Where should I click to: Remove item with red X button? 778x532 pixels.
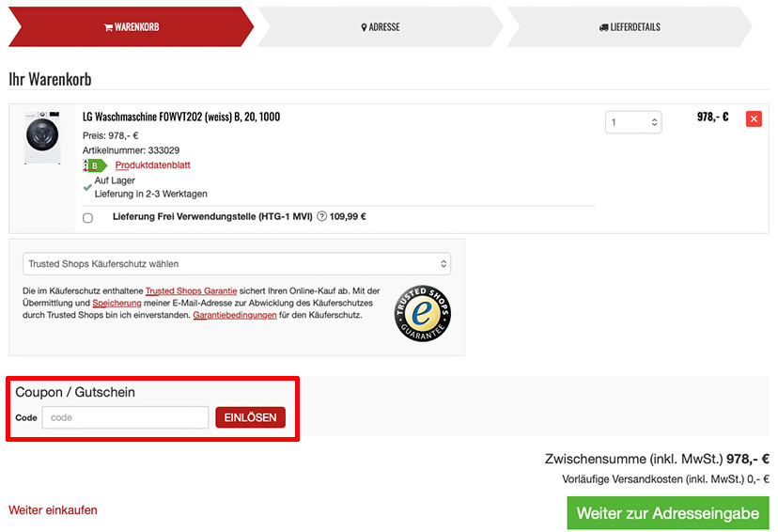tap(754, 119)
